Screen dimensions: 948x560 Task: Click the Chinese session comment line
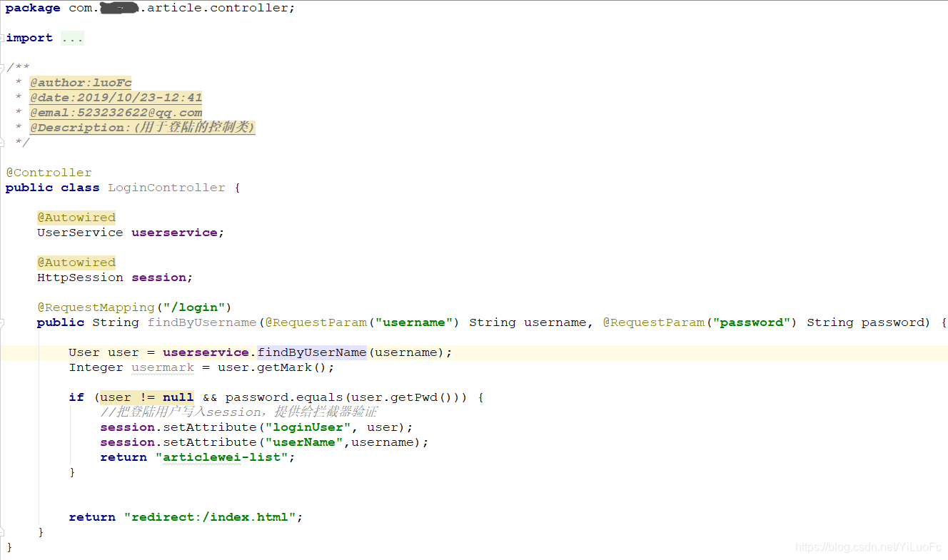(x=238, y=412)
